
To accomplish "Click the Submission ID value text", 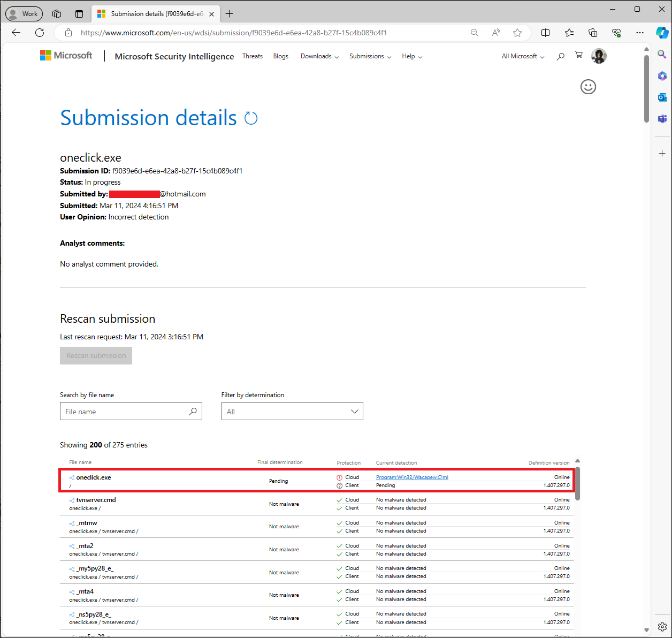I will (177, 171).
